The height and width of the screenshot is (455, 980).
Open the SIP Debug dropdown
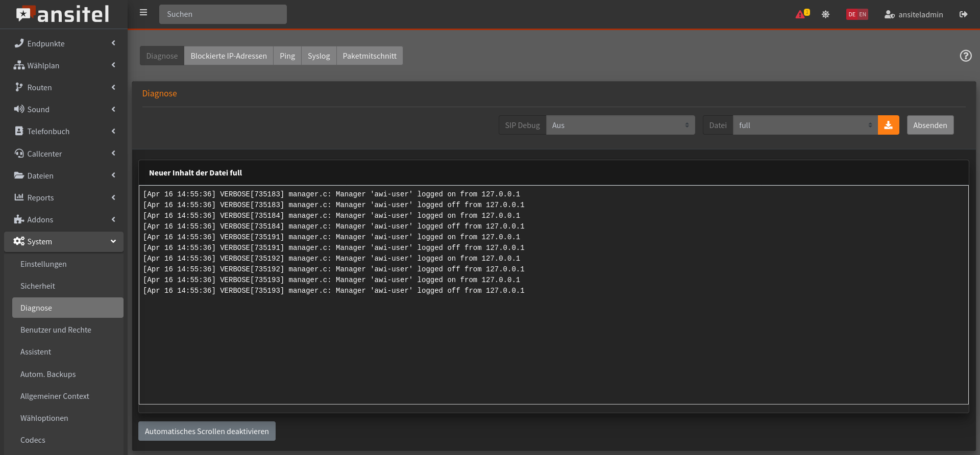pos(620,125)
